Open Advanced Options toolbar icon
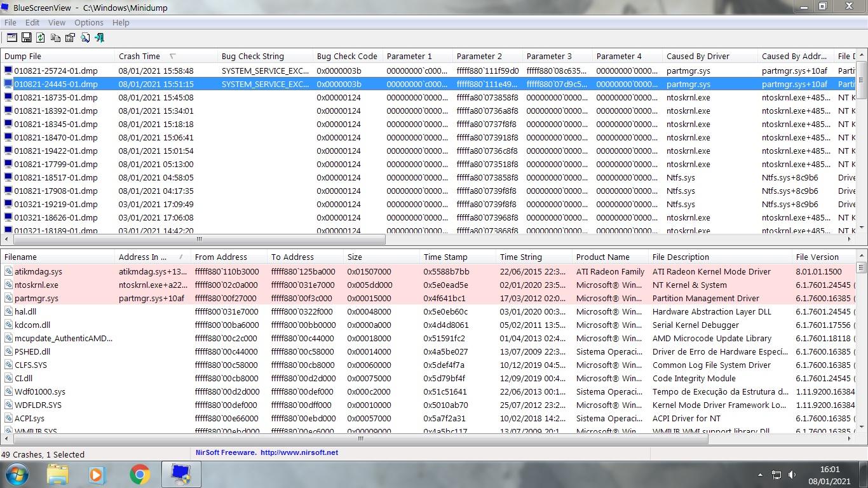This screenshot has height=488, width=868. click(x=12, y=37)
